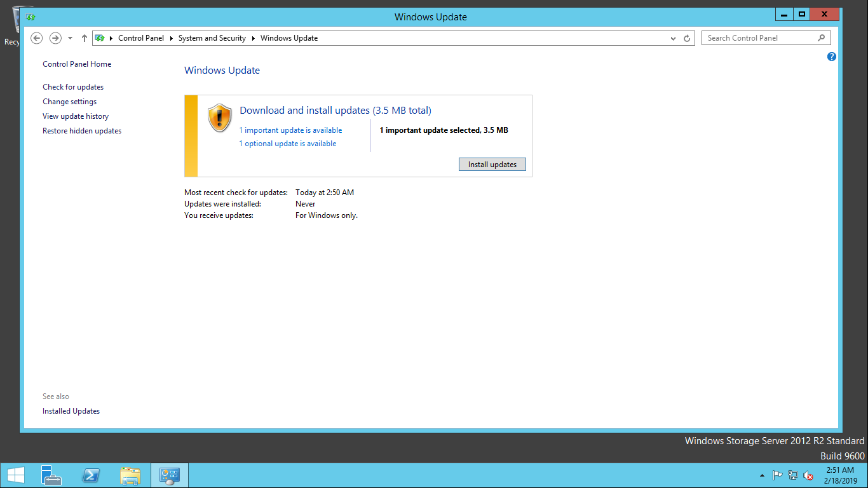The width and height of the screenshot is (868, 488).
Task: Click '1 important update is available' link
Action: coord(290,130)
